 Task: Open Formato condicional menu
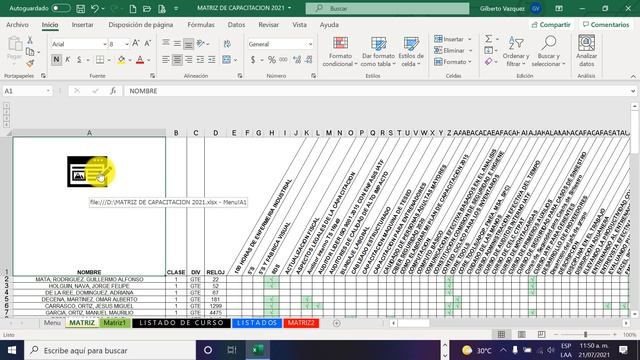pos(340,51)
